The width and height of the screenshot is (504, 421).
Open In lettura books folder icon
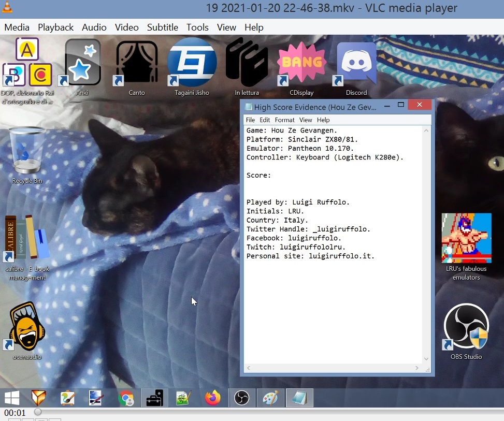pyautogui.click(x=247, y=67)
